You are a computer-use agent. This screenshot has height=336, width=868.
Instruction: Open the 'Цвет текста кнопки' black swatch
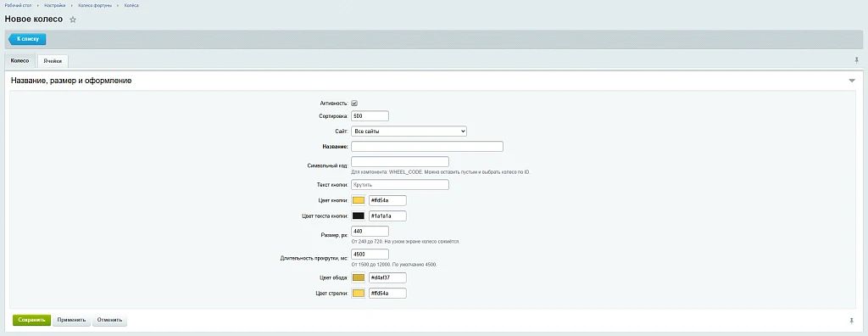[359, 216]
